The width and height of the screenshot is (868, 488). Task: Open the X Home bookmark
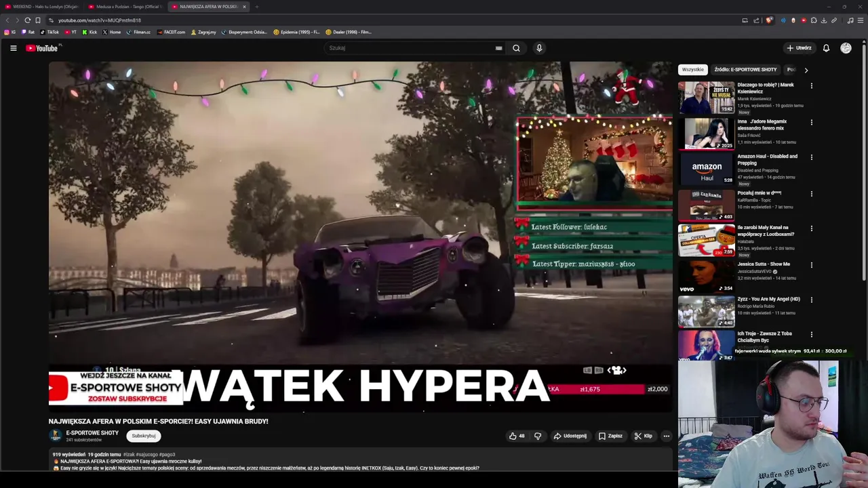(112, 32)
